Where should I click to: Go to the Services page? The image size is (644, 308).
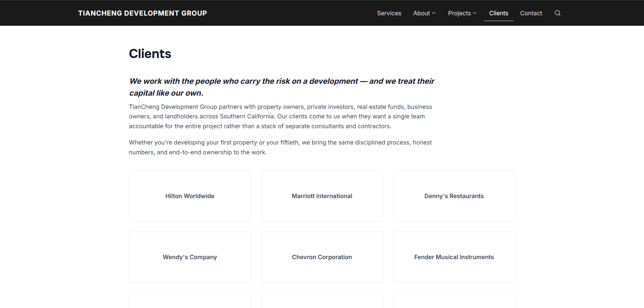coord(389,13)
